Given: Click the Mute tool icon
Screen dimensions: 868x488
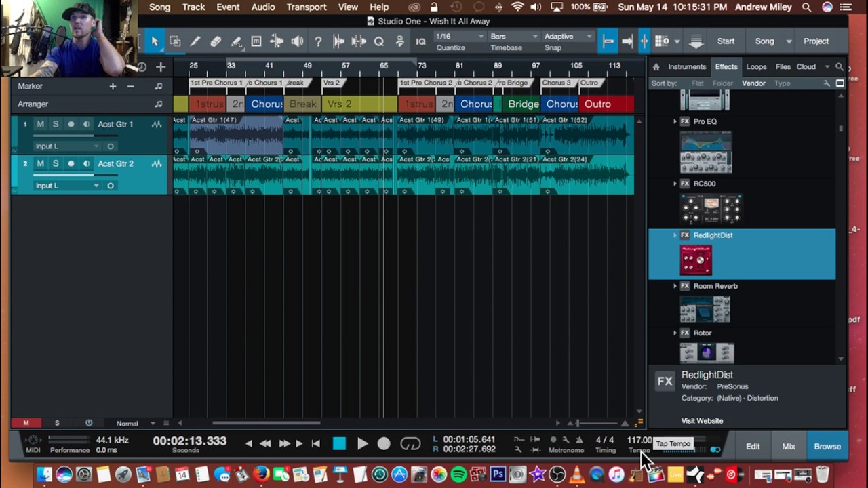Looking at the screenshot, I should click(x=256, y=41).
